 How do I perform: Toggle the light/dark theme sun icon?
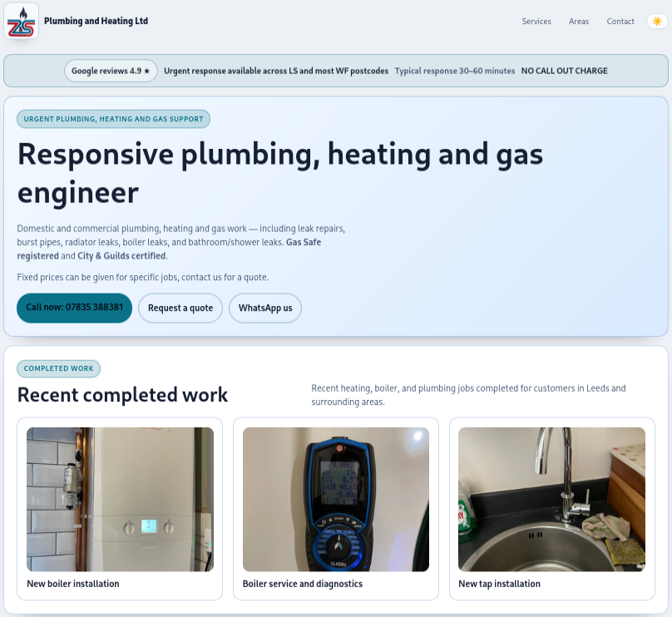[656, 21]
